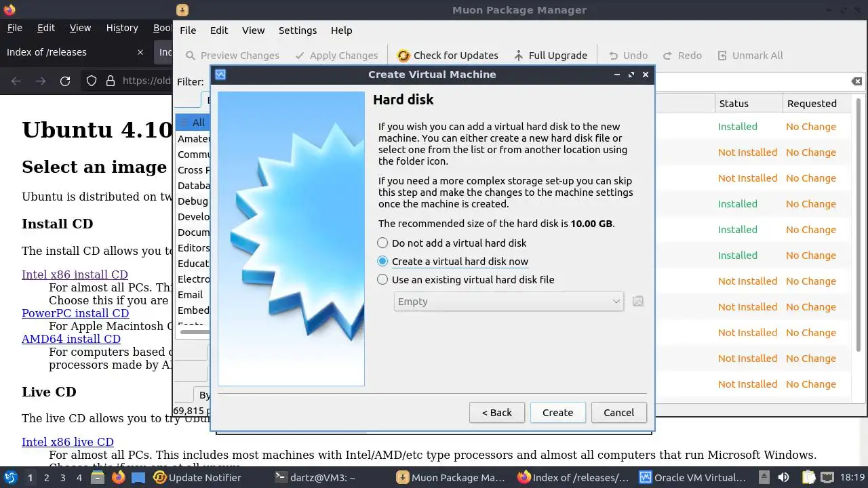Open 'AMD64 install CD' link
868x488 pixels.
[x=71, y=339]
